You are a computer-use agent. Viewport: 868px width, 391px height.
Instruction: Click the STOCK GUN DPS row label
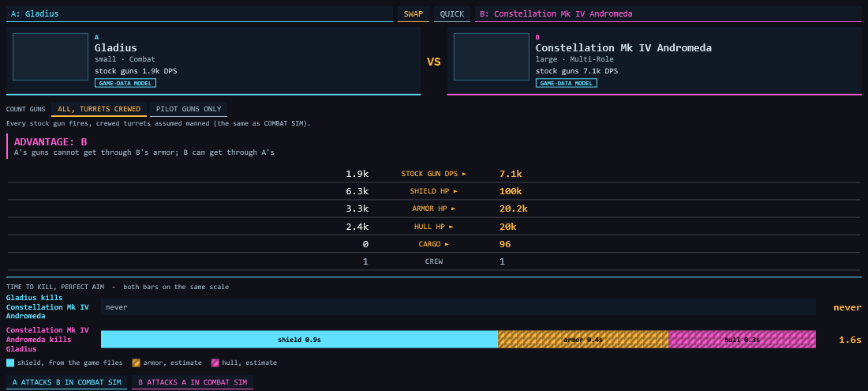pyautogui.click(x=434, y=174)
